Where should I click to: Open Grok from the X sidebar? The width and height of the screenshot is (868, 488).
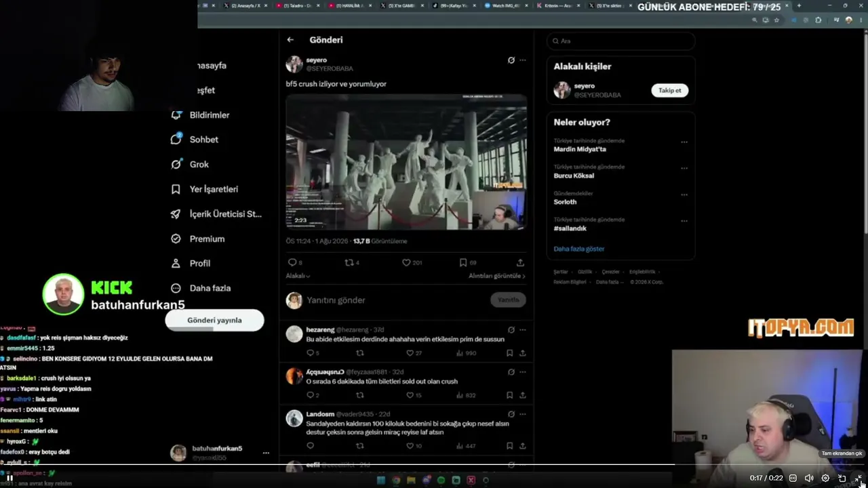(190, 164)
